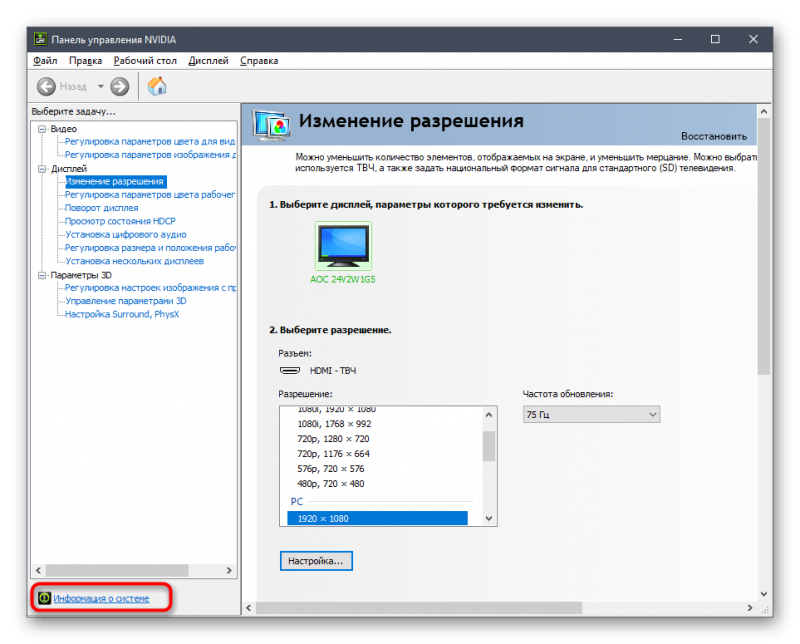Choose resolution 720p, 1176 × 664
This screenshot has width=800, height=644.
(x=333, y=454)
